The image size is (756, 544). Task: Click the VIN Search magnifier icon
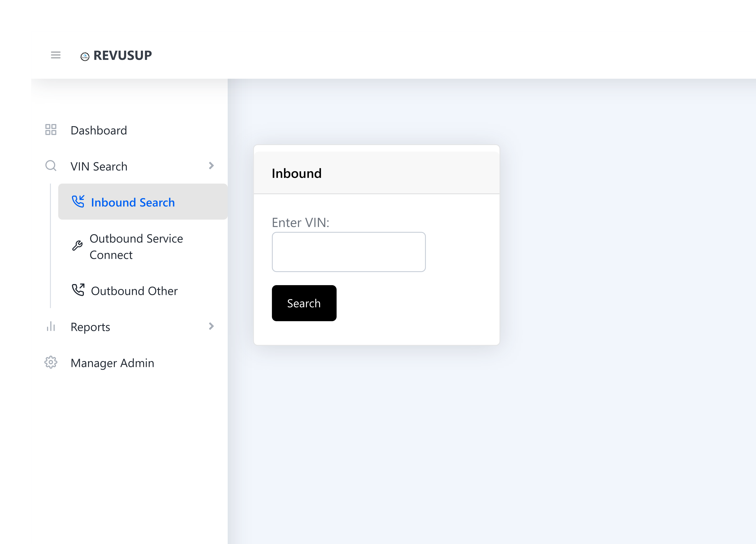[x=51, y=166]
